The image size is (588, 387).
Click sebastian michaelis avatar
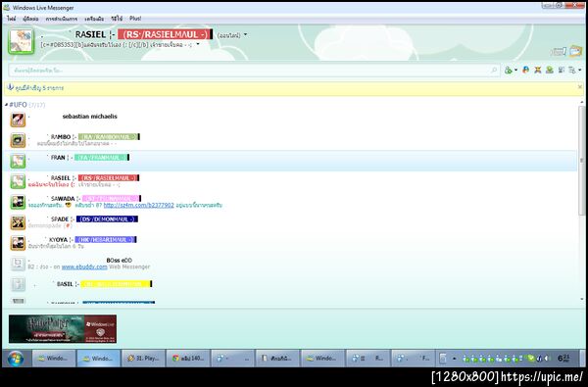[x=18, y=120]
